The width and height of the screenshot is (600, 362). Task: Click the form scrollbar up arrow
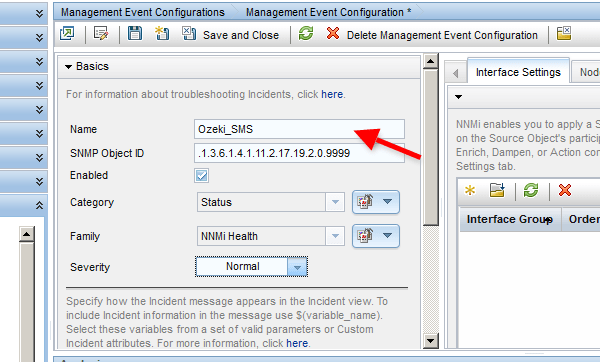[431, 61]
